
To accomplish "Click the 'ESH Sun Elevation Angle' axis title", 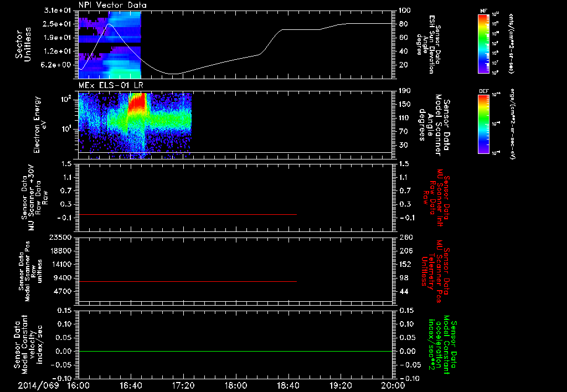I will pos(429,44).
